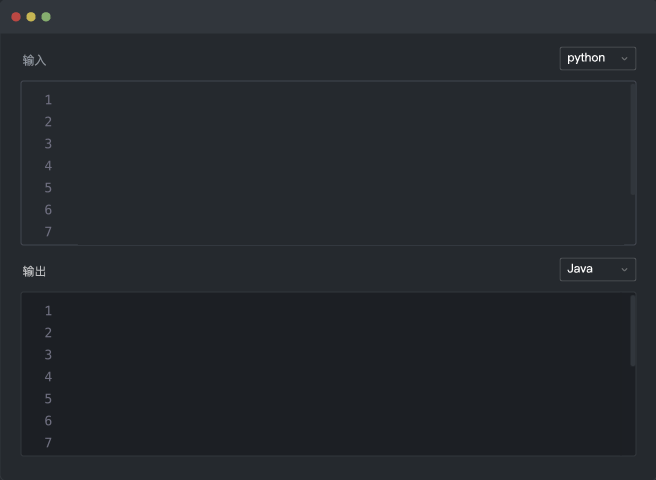Click line 4 in the output editor
Viewport: 656px width, 480px height.
pyautogui.click(x=343, y=377)
